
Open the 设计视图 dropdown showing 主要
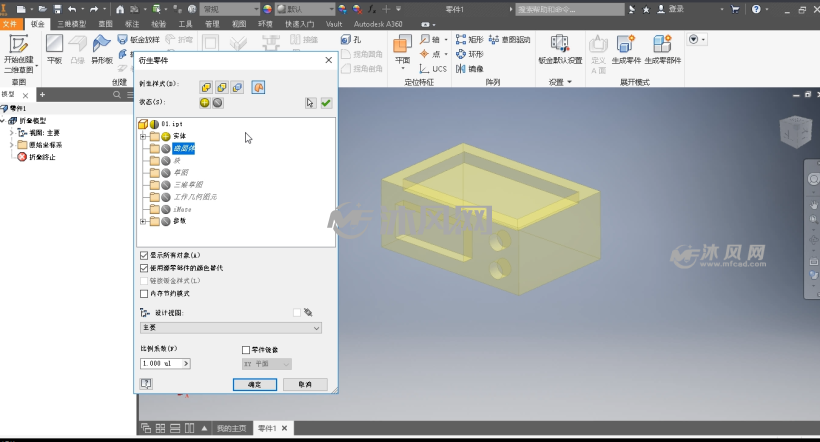point(231,327)
